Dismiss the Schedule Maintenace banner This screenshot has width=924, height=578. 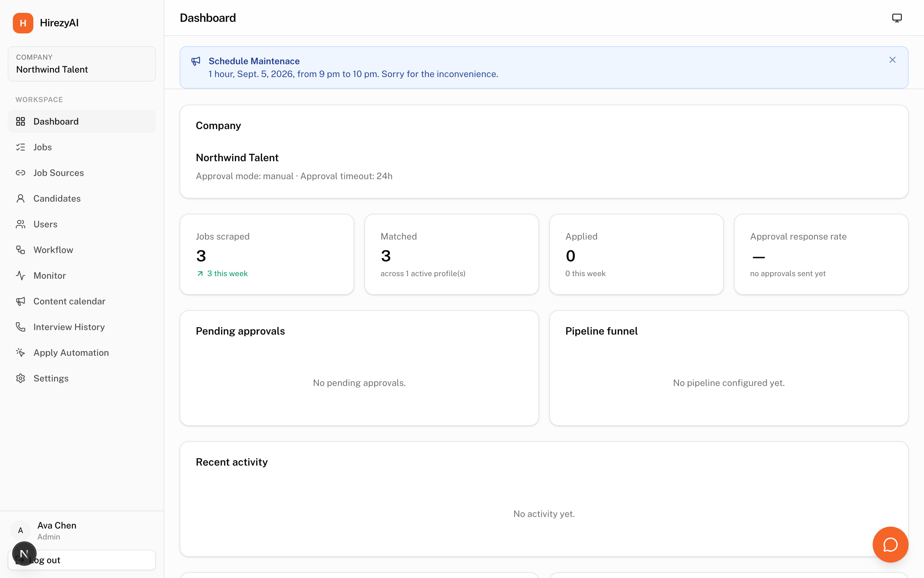[892, 60]
